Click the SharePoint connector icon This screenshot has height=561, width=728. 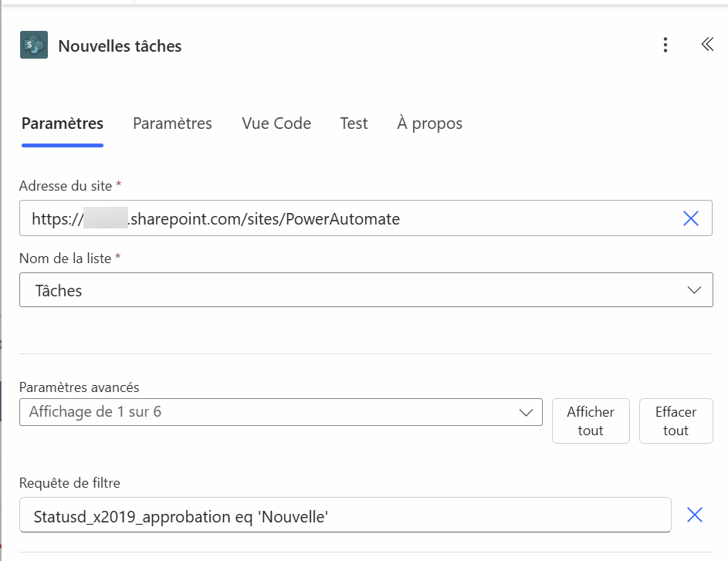(34, 45)
